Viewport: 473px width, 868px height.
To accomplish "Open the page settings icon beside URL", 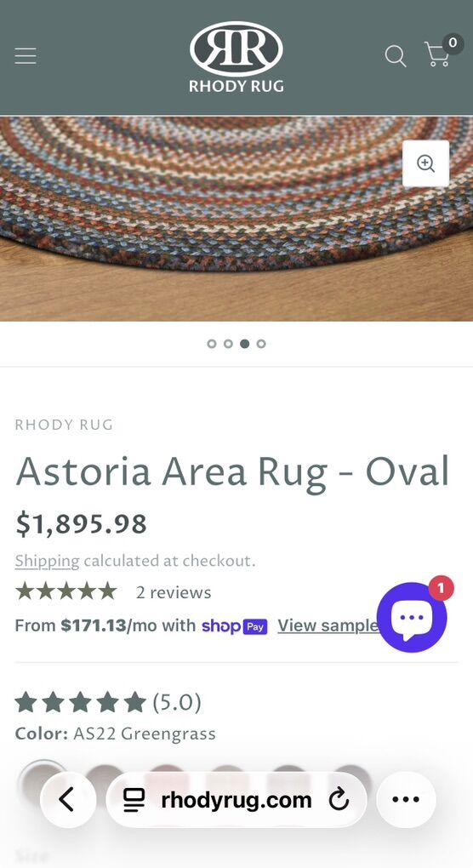I will 134,800.
